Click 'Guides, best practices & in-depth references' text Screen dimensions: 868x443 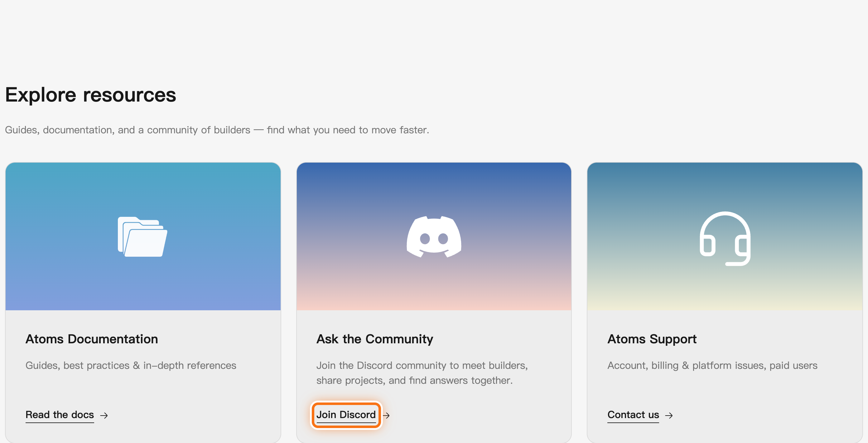pos(131,365)
